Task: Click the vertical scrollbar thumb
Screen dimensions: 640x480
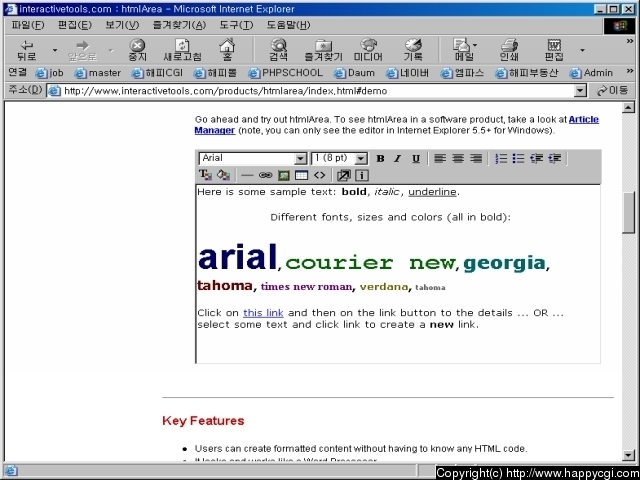Action: (628, 212)
